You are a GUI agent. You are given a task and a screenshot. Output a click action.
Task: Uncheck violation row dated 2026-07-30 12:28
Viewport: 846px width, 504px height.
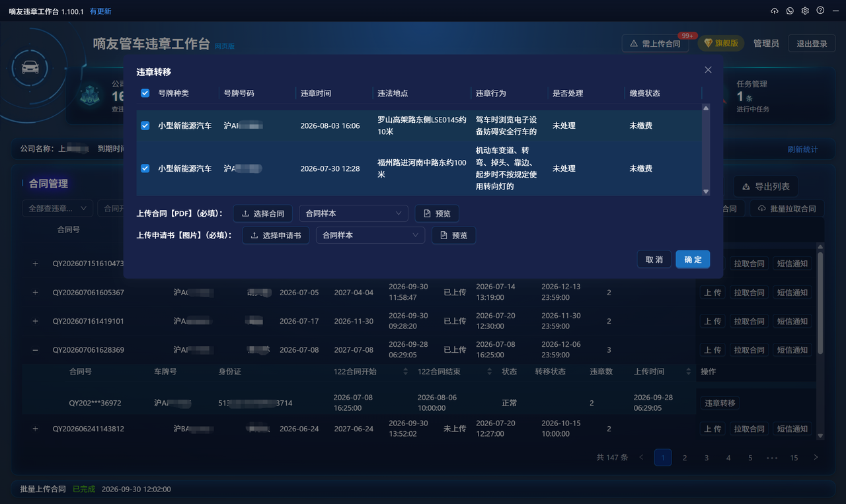(x=145, y=168)
